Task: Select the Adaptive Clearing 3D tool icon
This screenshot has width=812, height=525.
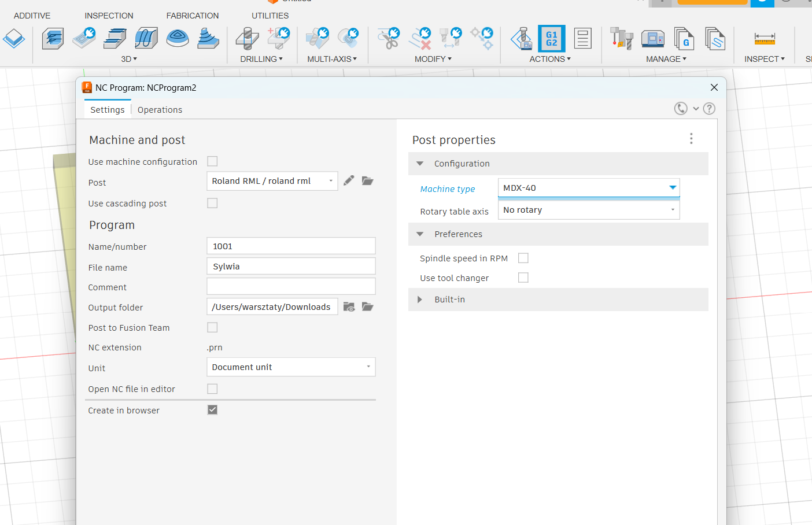Action: point(53,39)
